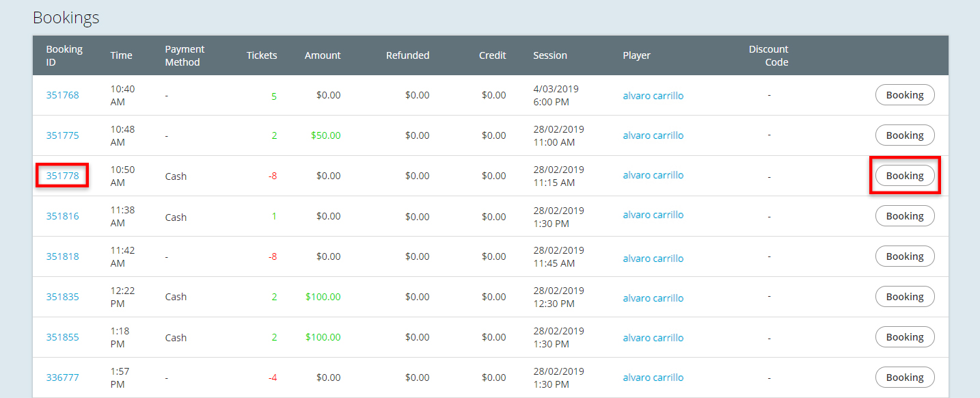The height and width of the screenshot is (398, 980).
Task: Select the 10:40 AM time cell
Action: (123, 95)
